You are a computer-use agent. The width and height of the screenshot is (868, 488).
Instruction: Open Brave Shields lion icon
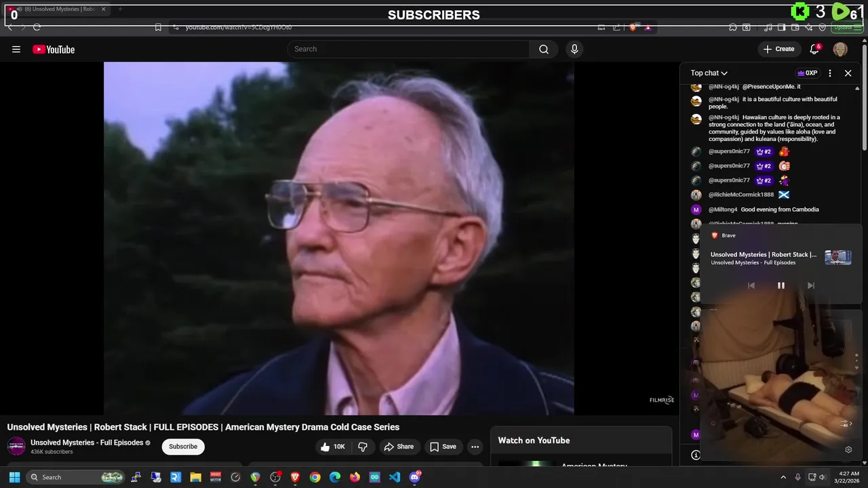tap(633, 27)
